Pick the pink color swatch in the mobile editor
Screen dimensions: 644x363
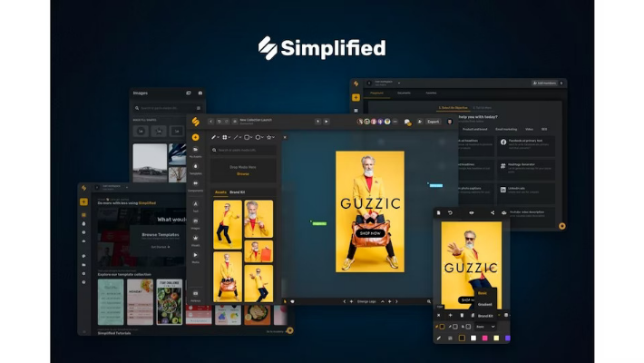click(x=485, y=338)
